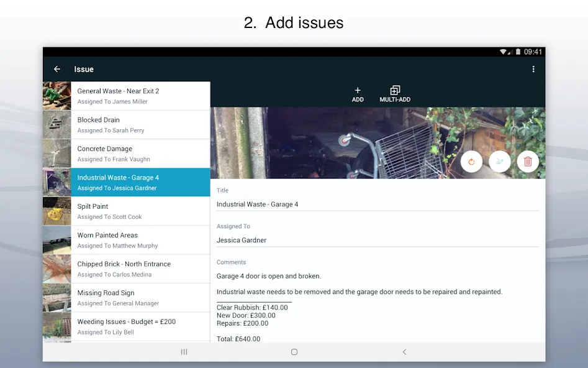Open the Worn Painted Areas issue
The image size is (588, 368).
pos(127,240)
